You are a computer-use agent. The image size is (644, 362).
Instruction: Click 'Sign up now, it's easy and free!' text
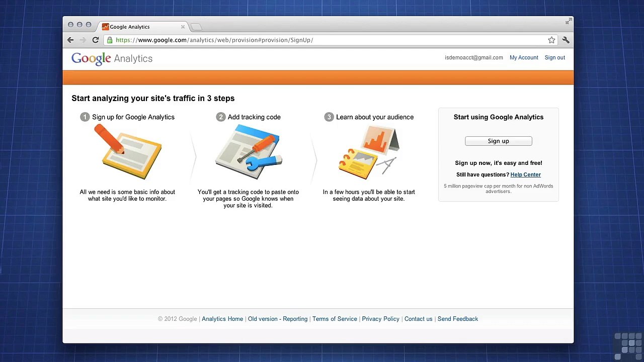tap(499, 163)
